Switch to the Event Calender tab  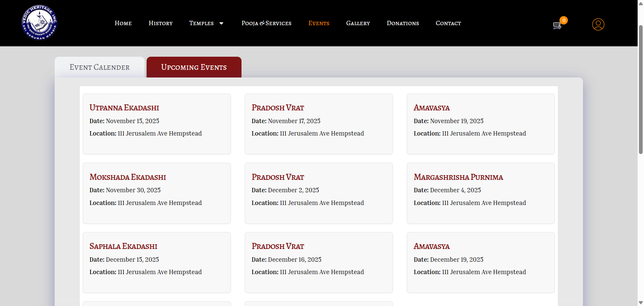(100, 67)
